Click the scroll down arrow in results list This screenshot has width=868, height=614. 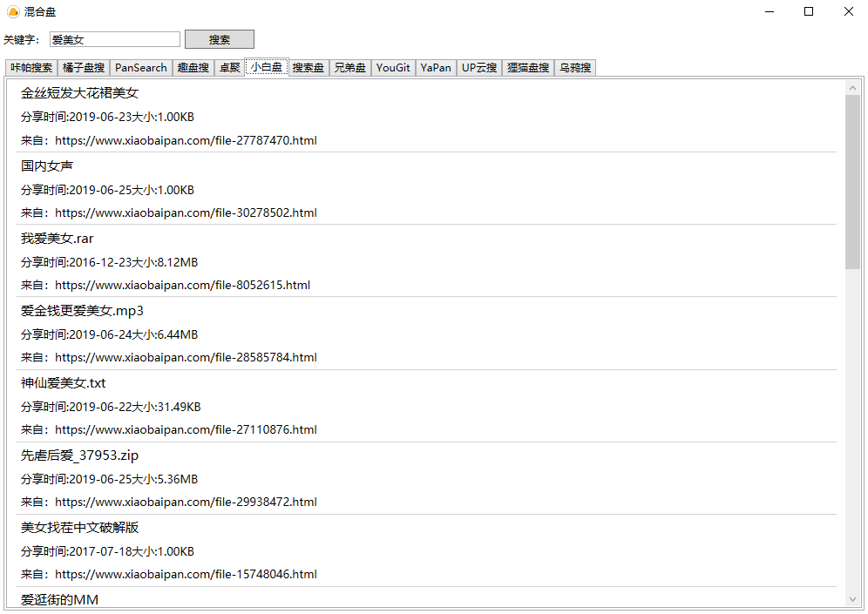[852, 599]
